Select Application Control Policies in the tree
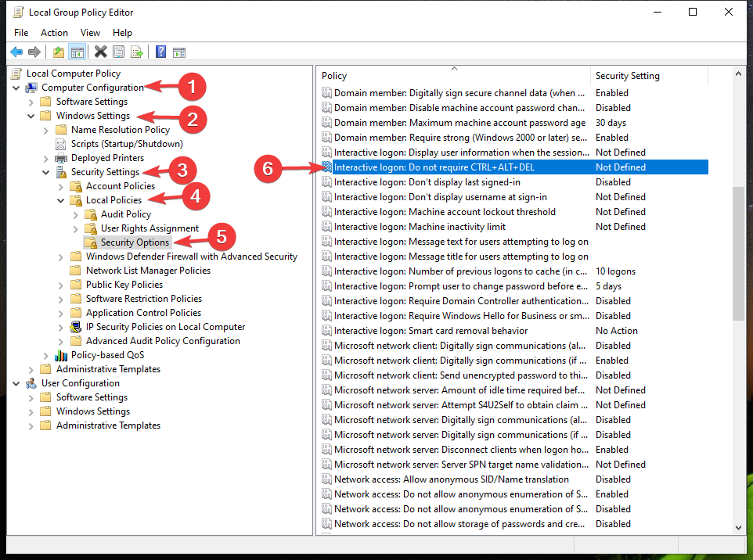 point(143,313)
